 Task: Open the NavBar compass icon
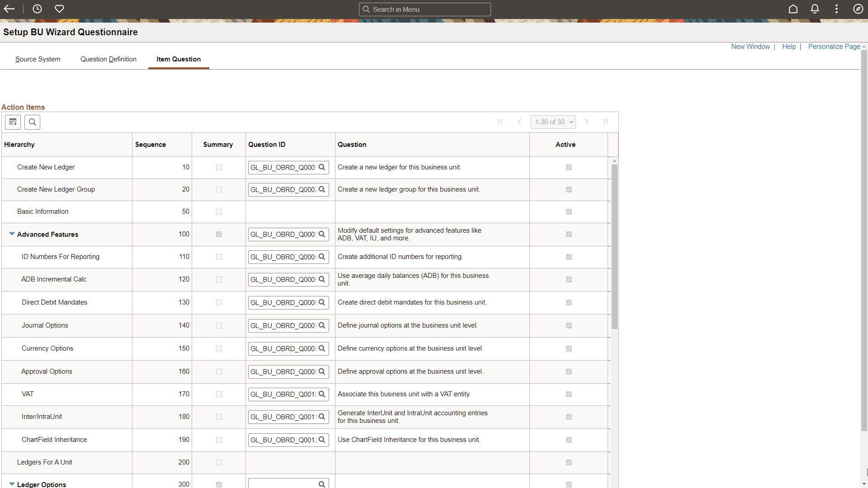[858, 9]
